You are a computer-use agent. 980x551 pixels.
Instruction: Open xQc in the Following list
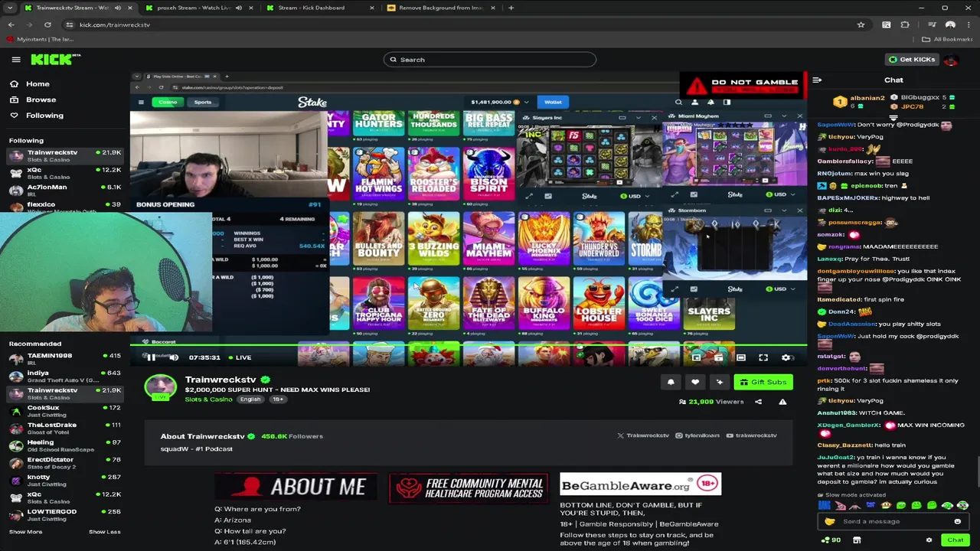click(64, 173)
